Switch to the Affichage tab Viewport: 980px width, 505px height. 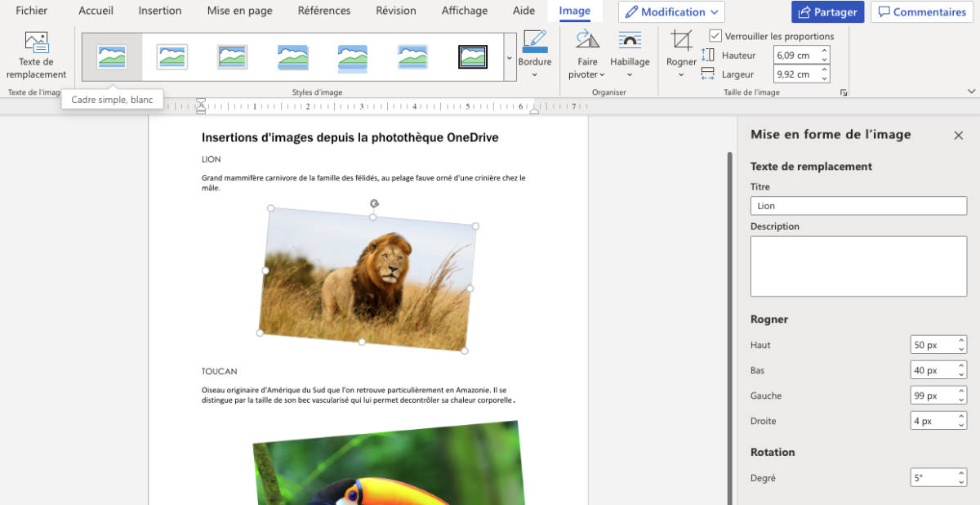coord(465,11)
